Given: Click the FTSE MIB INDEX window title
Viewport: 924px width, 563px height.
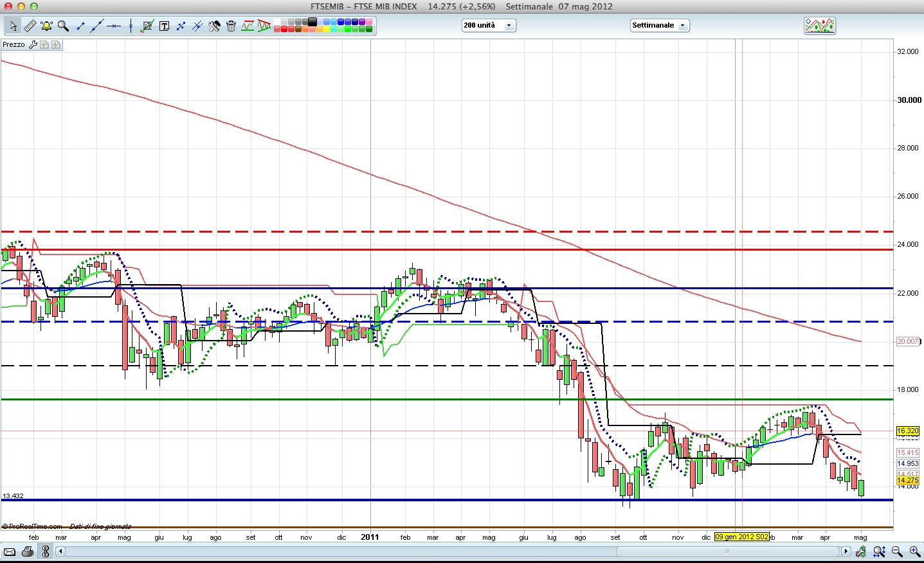Looking at the screenshot, I should click(x=385, y=6).
